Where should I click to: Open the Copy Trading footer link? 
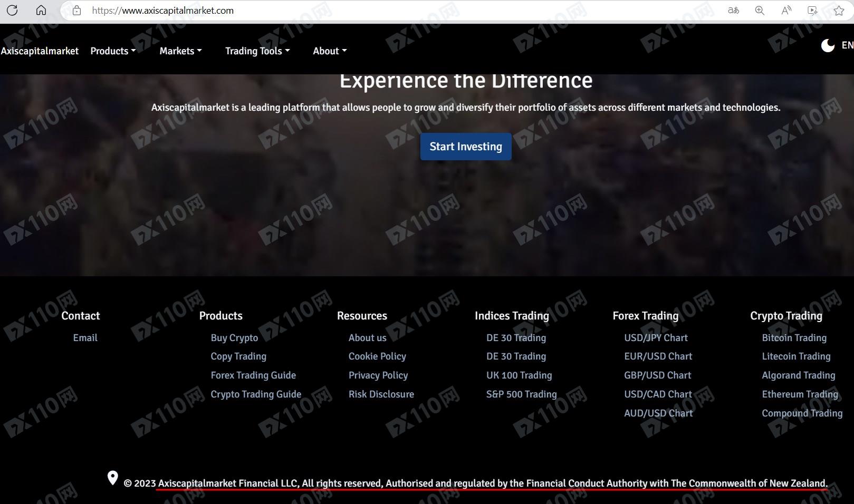click(x=238, y=356)
